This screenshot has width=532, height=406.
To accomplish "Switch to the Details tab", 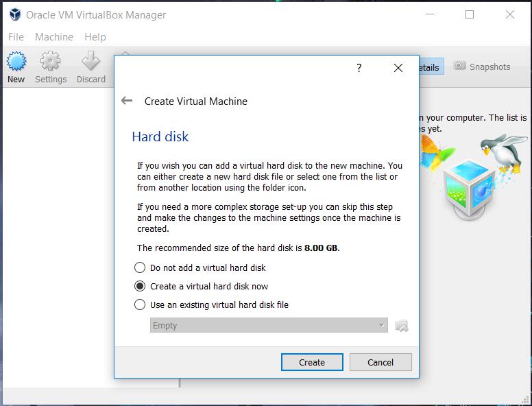I will [431, 67].
